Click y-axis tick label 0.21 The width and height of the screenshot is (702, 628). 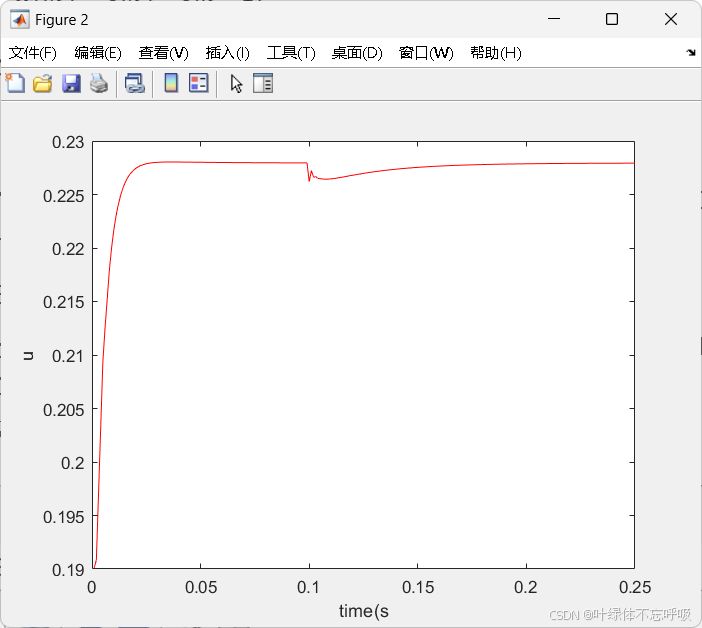click(68, 356)
